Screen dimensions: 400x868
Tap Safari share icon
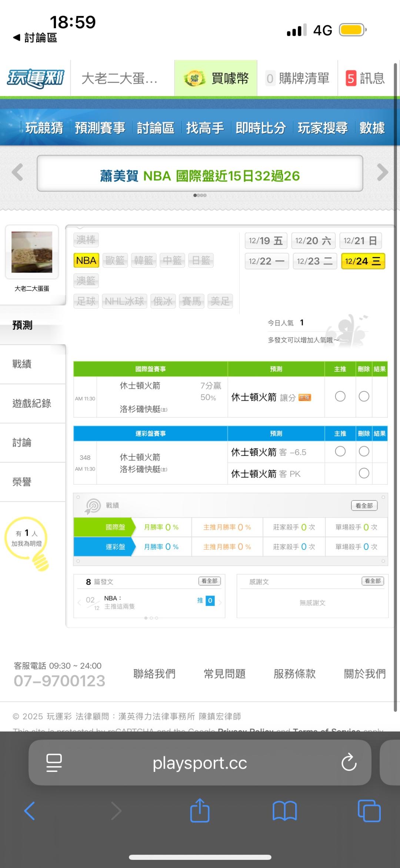(200, 810)
